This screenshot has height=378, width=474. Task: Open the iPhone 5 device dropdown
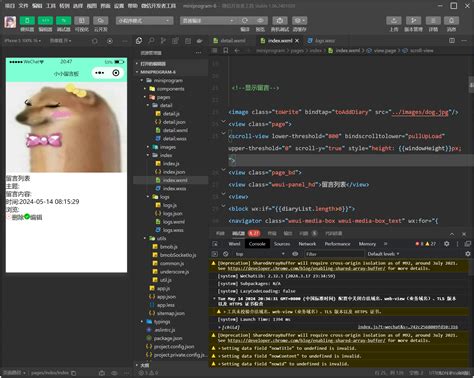pyautogui.click(x=23, y=41)
